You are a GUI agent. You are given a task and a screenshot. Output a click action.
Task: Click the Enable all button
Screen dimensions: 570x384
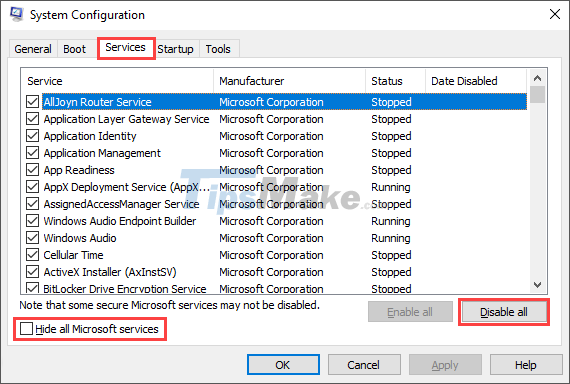click(410, 312)
